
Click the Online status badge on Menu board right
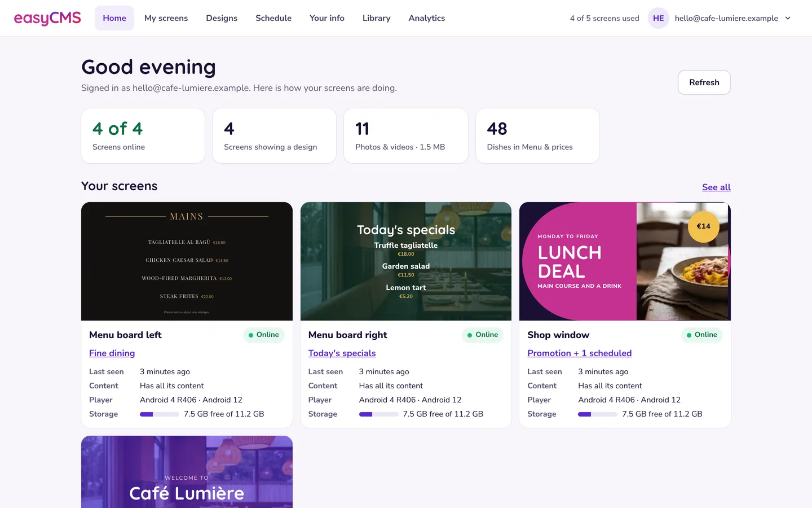pos(483,335)
